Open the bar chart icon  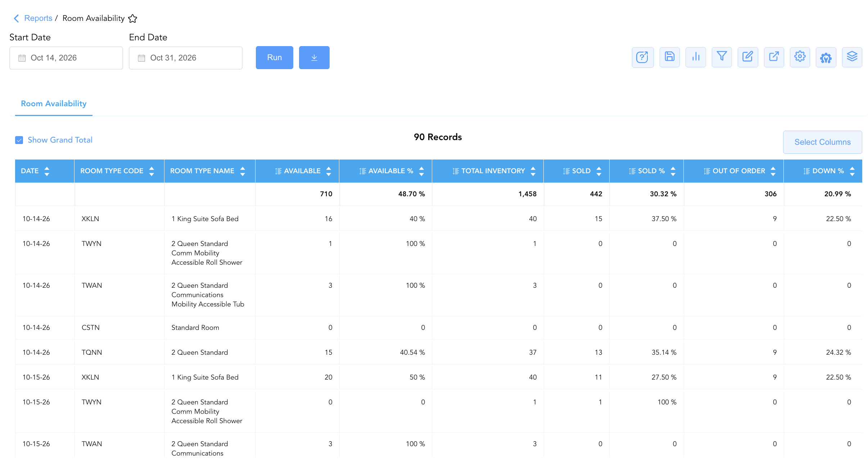pos(696,57)
